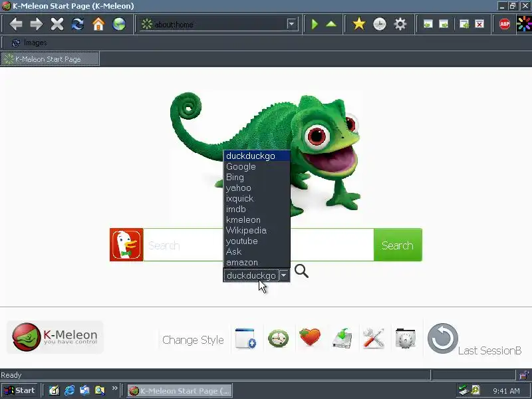Select the K-Meleon Start Page tab
This screenshot has height=399, width=532.
(50, 59)
